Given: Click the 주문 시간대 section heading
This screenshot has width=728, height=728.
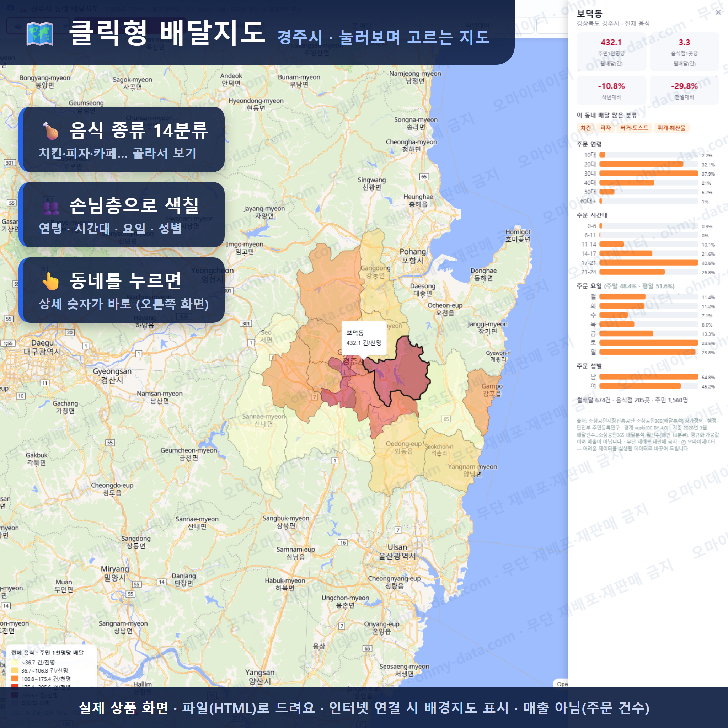Looking at the screenshot, I should [x=592, y=215].
